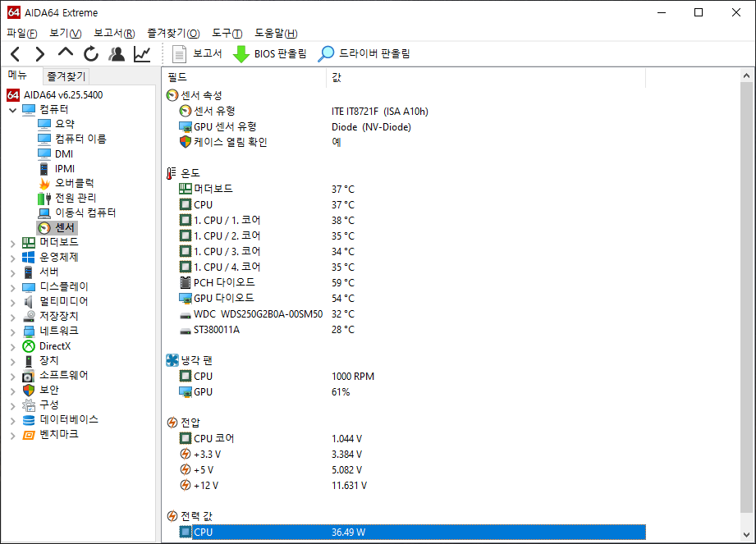Open the 파일(F) menu
Viewport: 756px width, 544px height.
click(x=22, y=34)
